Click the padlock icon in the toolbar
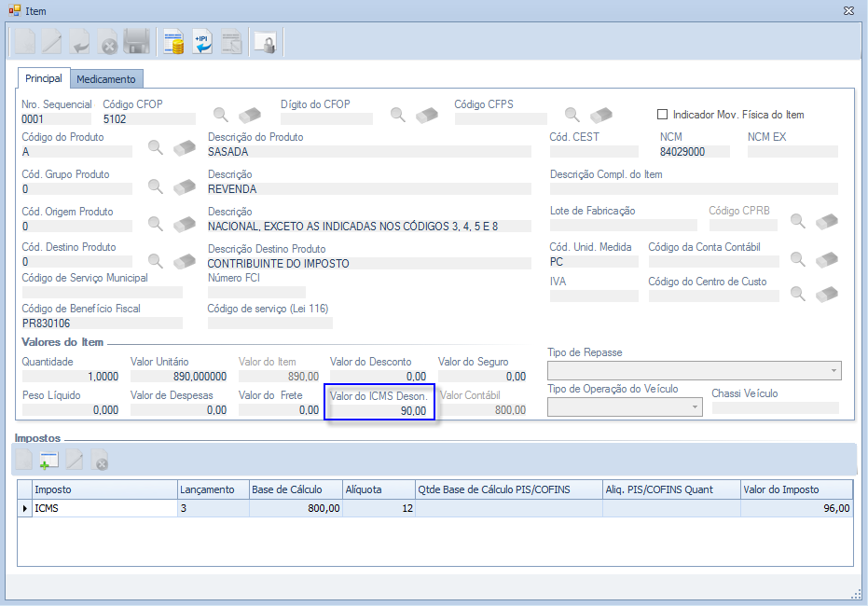Image resolution: width=868 pixels, height=606 pixels. tap(265, 42)
